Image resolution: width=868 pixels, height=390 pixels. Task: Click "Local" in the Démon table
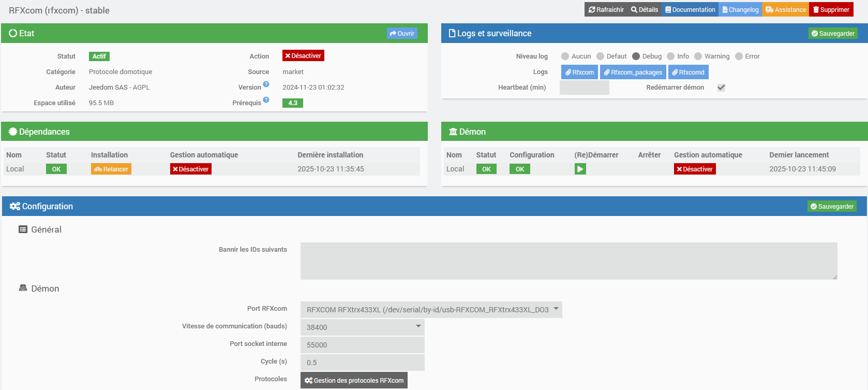(x=455, y=169)
